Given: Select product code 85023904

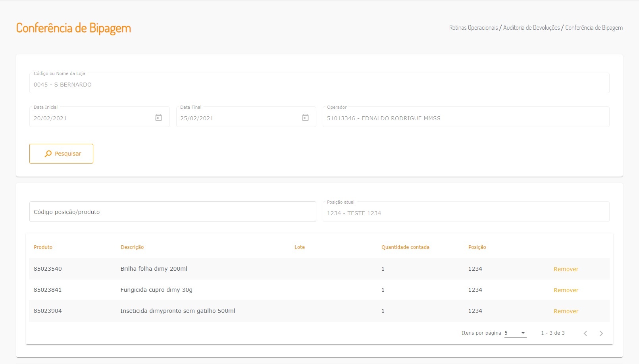Looking at the screenshot, I should [x=48, y=311].
